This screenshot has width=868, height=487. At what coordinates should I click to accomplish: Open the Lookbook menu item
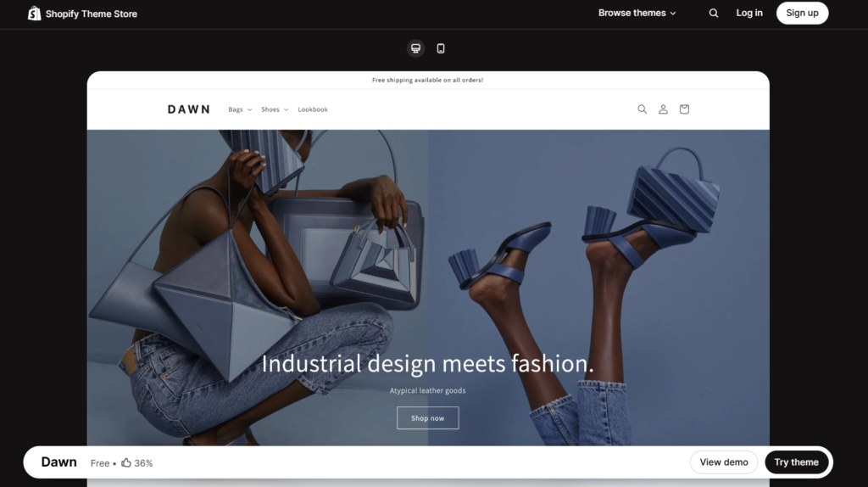pyautogui.click(x=313, y=109)
